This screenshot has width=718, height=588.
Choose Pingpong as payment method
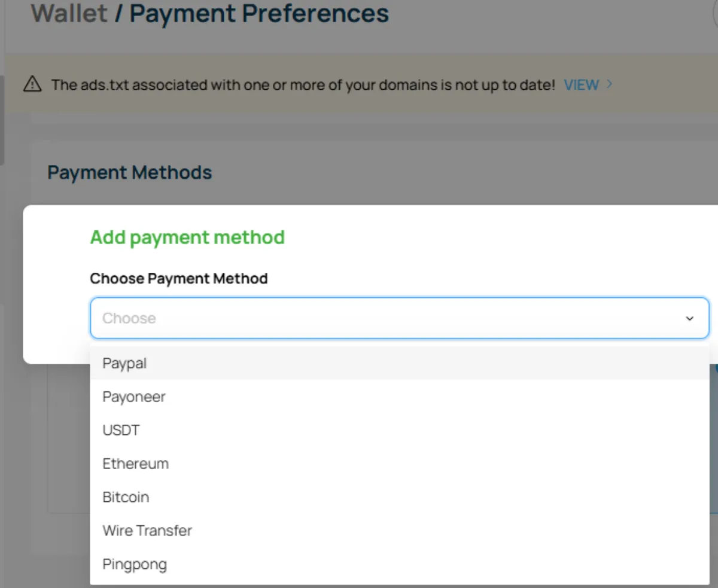click(x=134, y=564)
